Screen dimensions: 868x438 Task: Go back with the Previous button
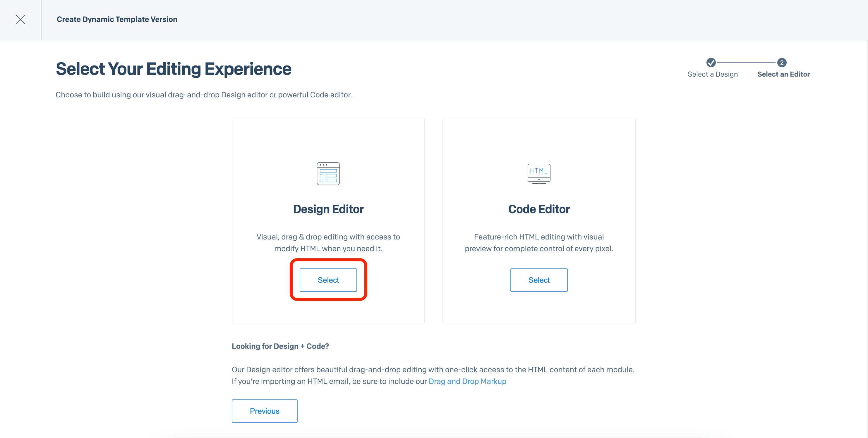click(x=265, y=411)
